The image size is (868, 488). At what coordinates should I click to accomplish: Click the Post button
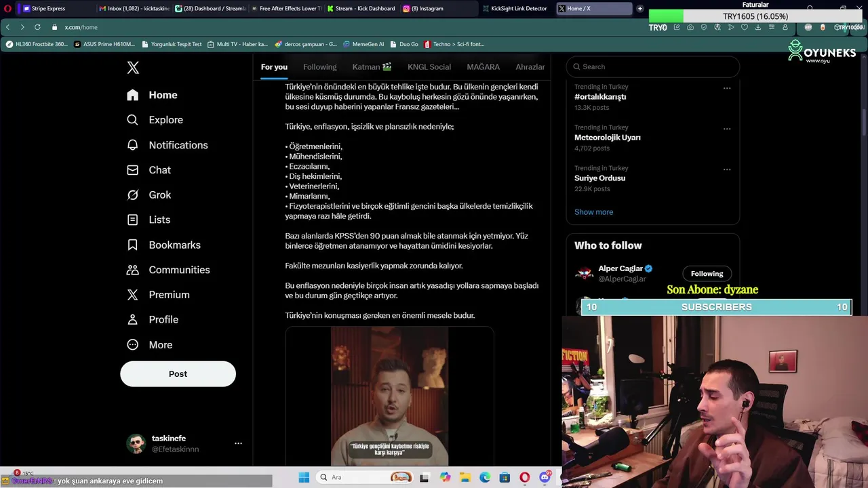[178, 374]
